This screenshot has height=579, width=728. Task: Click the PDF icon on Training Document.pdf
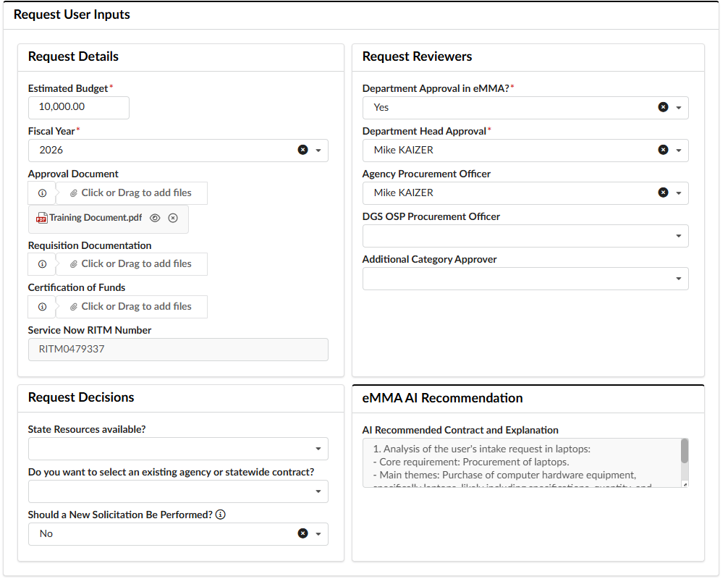pos(41,217)
